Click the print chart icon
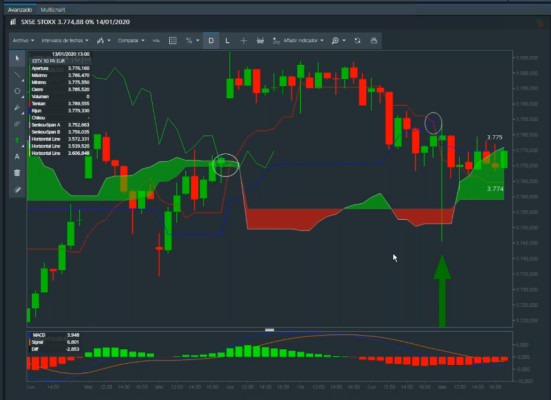The height and width of the screenshot is (400, 551). 374,41
